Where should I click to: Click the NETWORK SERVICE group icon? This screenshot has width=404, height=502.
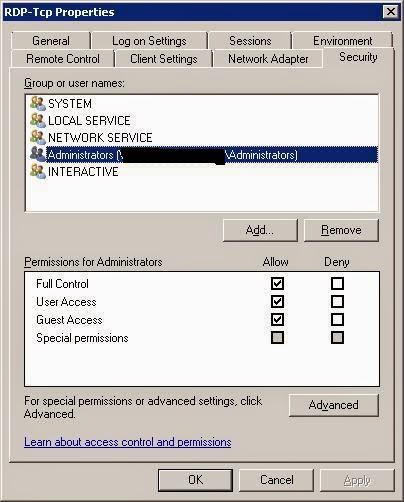38,137
